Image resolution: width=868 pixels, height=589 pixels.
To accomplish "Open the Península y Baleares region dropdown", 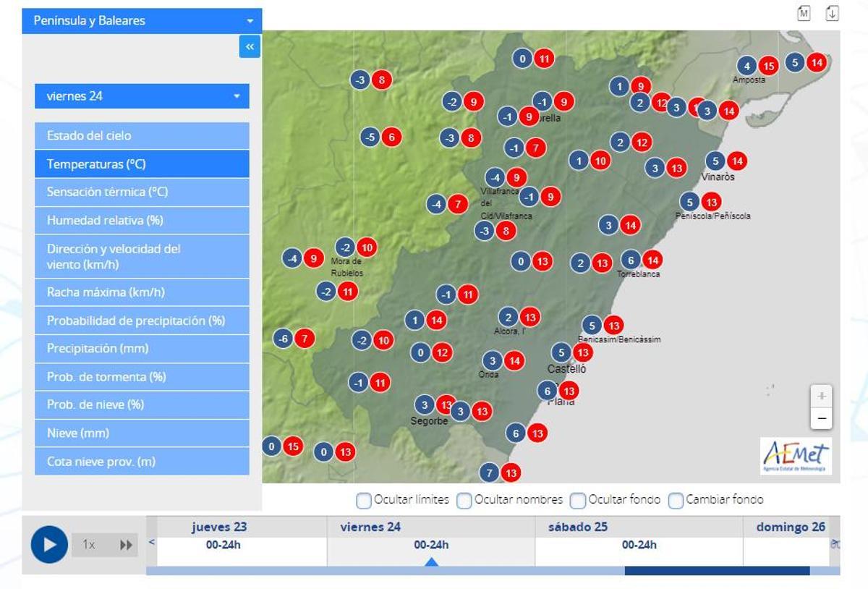I will click(x=142, y=21).
